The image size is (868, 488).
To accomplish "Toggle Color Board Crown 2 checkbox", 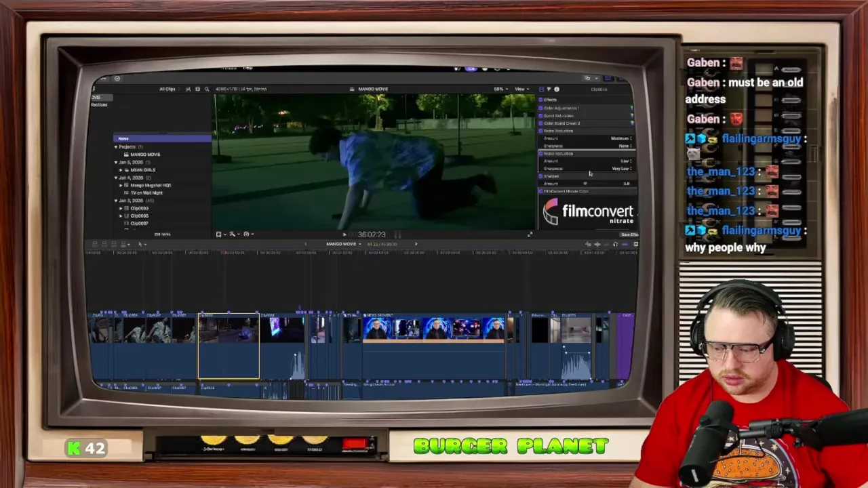I will point(540,123).
